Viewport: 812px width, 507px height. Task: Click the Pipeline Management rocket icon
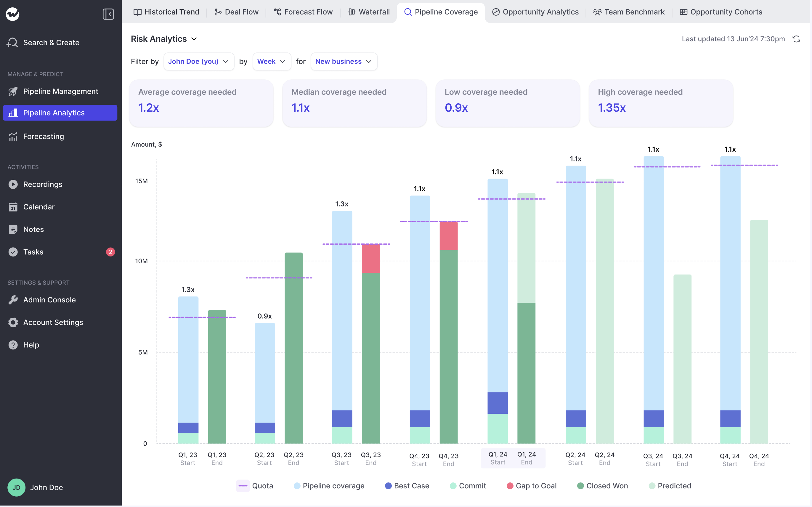(x=13, y=91)
